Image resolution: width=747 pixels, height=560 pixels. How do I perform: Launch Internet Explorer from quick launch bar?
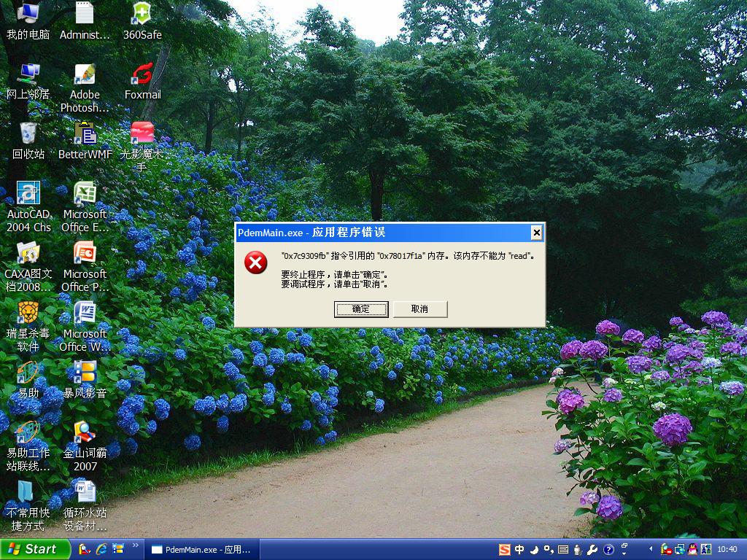tap(100, 550)
